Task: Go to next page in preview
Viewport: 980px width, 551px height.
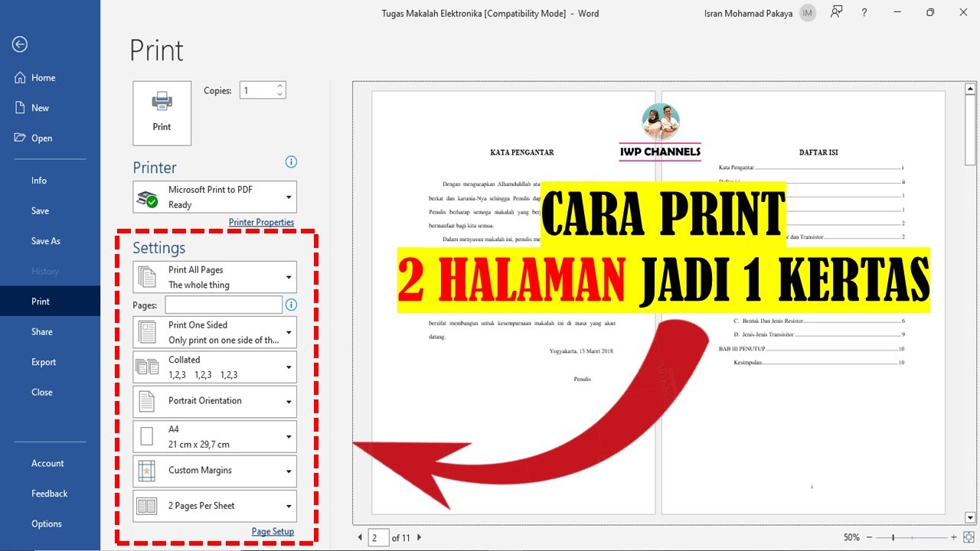Action: point(420,538)
